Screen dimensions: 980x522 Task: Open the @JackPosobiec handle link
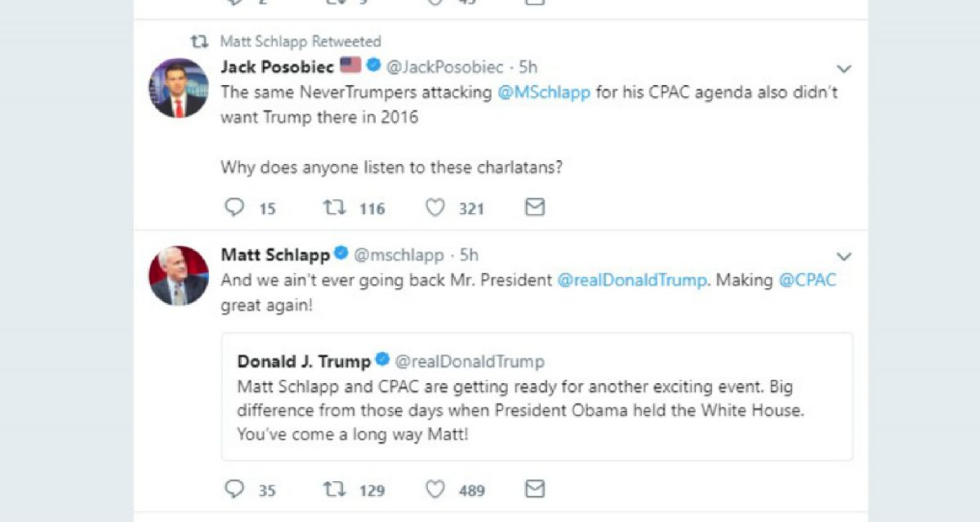(x=445, y=68)
